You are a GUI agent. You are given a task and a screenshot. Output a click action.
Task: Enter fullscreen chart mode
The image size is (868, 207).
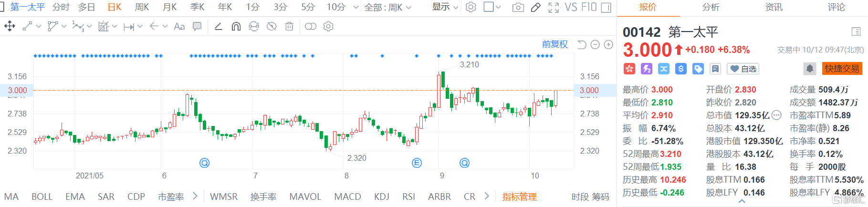[554, 8]
